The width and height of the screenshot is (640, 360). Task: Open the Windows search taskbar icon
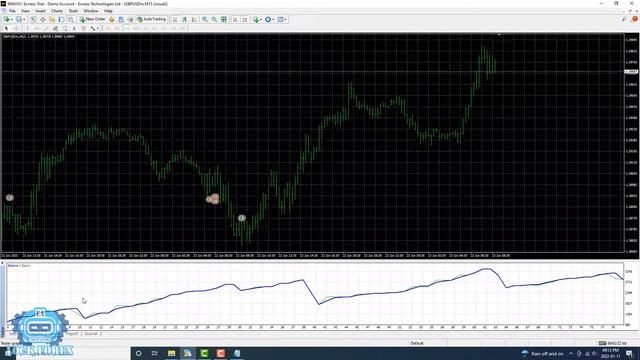pos(138,353)
